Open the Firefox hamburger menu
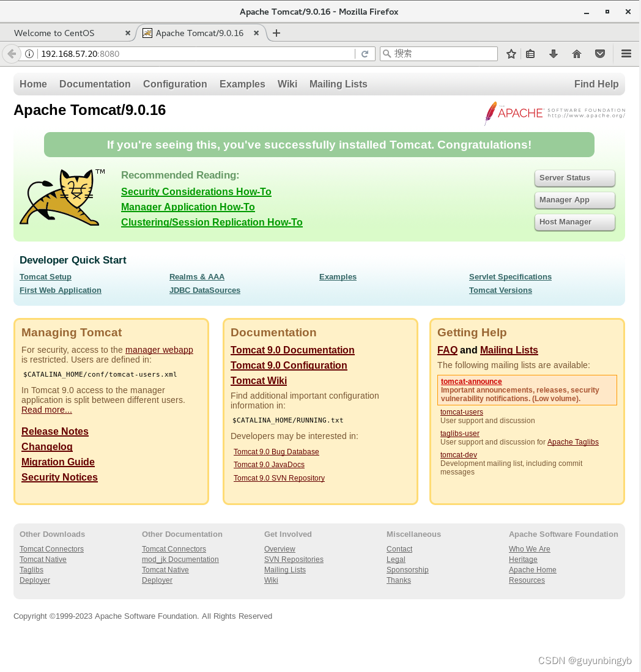 click(x=626, y=54)
